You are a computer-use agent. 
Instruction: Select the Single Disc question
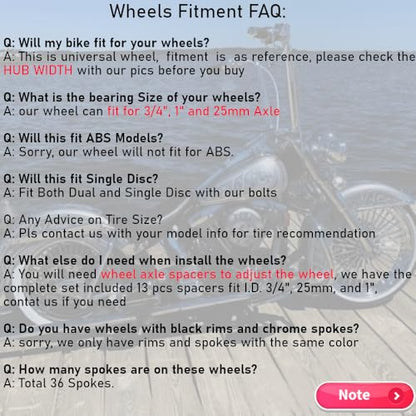(81, 179)
